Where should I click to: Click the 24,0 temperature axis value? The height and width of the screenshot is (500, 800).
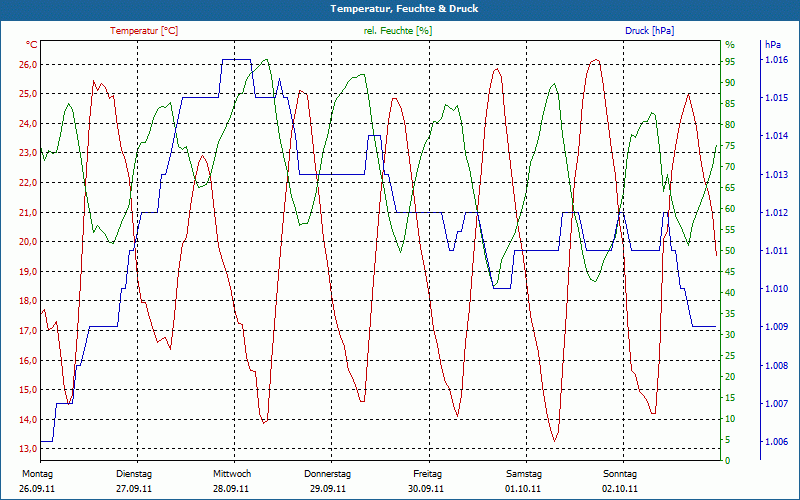point(28,123)
